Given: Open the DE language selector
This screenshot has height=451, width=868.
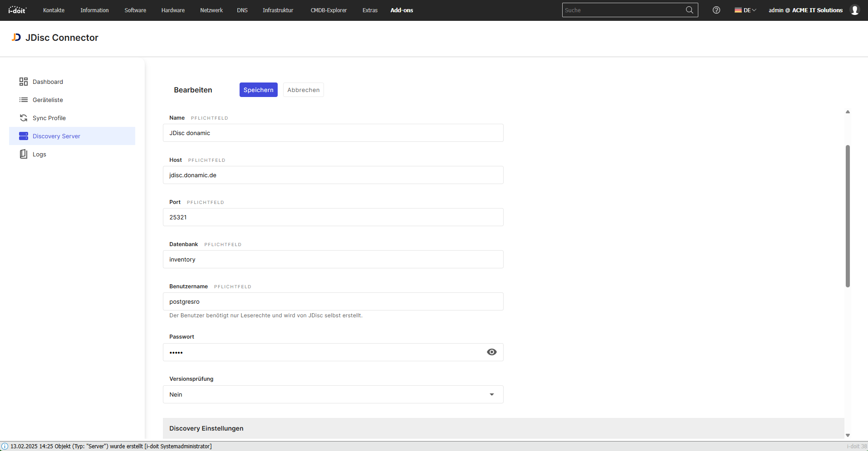Looking at the screenshot, I should pyautogui.click(x=745, y=10).
